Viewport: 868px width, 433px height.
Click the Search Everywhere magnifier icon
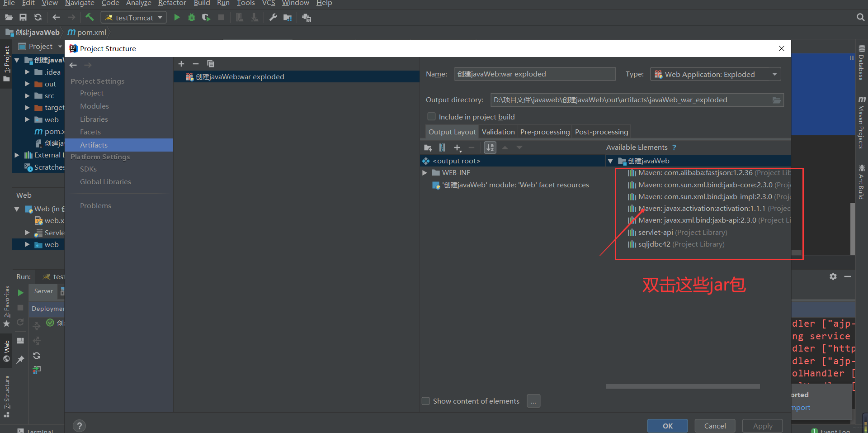pos(860,17)
